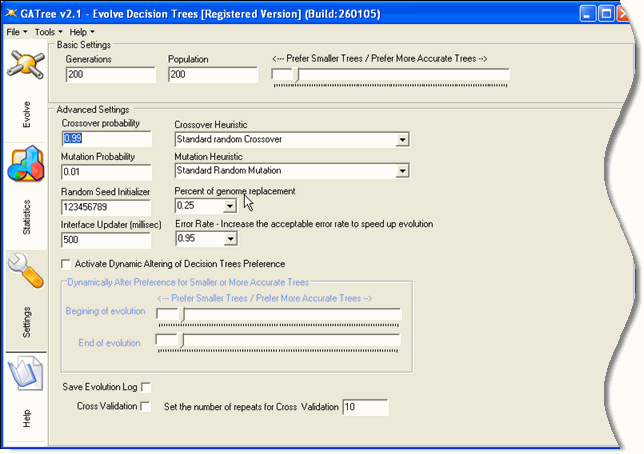Tick the Cross Validation checkbox
Image resolution: width=644 pixels, height=454 pixels.
click(x=145, y=406)
